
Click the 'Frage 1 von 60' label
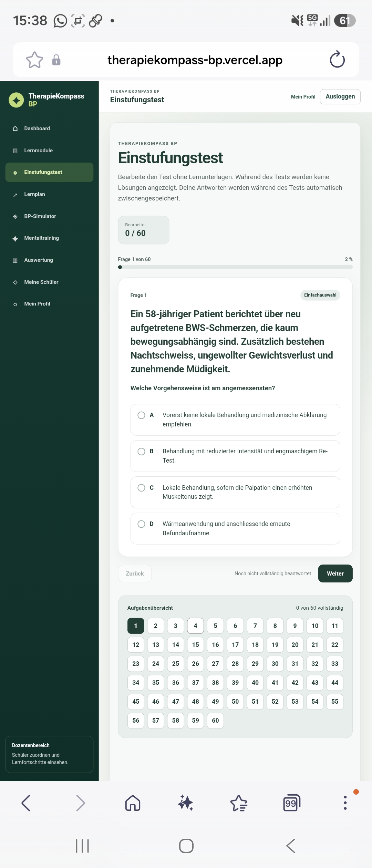pyautogui.click(x=134, y=259)
